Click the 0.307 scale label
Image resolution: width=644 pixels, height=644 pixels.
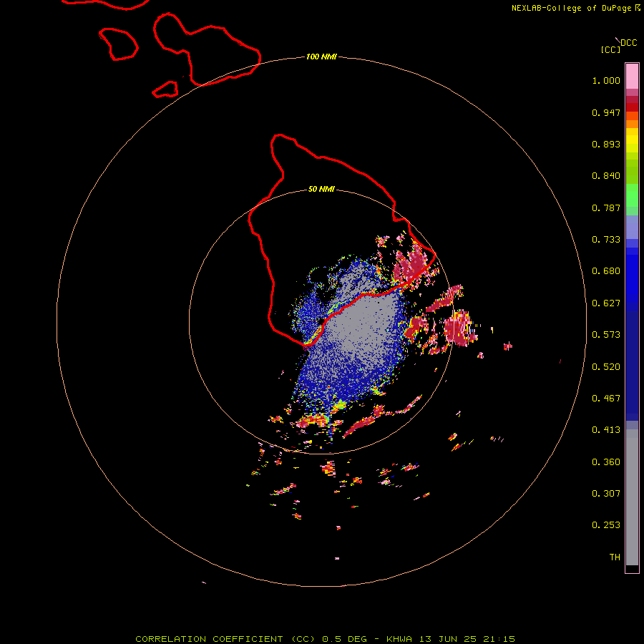click(x=606, y=494)
